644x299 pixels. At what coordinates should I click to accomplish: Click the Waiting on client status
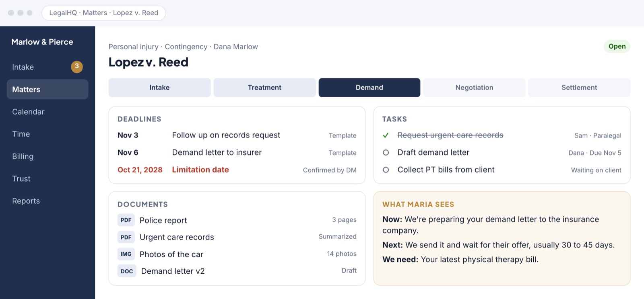coord(596,170)
